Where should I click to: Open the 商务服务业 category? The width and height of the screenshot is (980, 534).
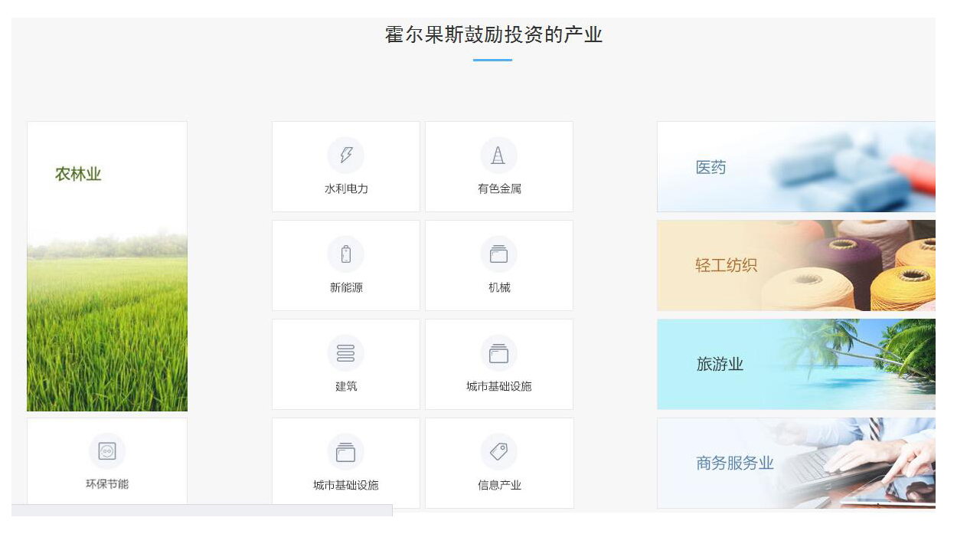click(734, 464)
